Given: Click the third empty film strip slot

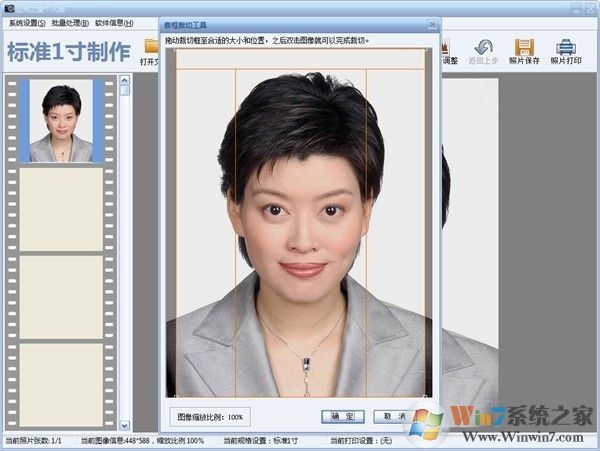Looking at the screenshot, I should tap(61, 385).
